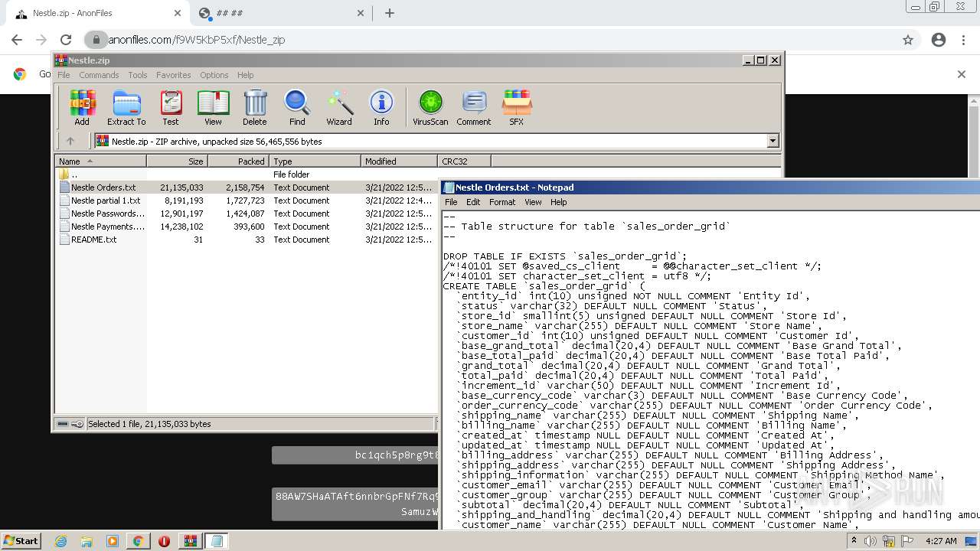Bookmark this page with star icon
The image size is (980, 551).
908,40
